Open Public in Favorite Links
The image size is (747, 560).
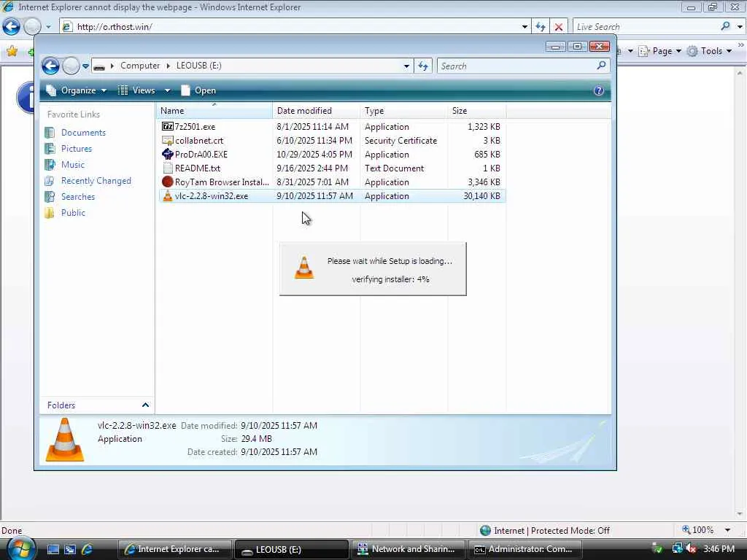73,213
